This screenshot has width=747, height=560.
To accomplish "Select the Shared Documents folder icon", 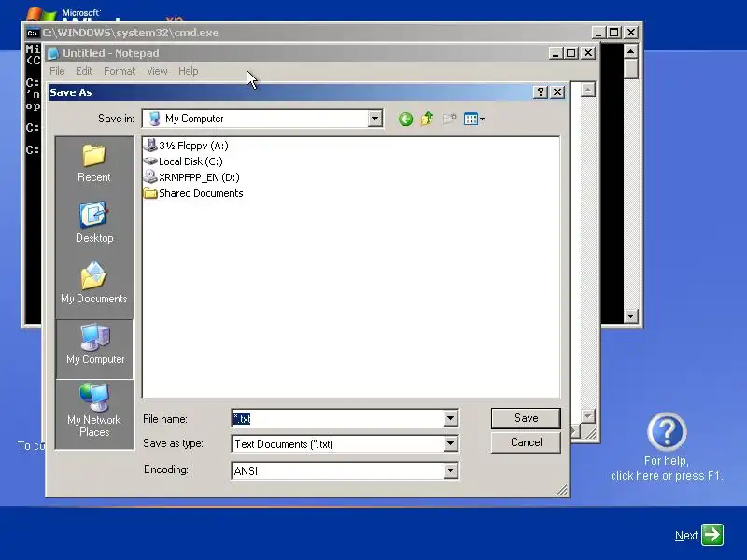I will point(150,193).
